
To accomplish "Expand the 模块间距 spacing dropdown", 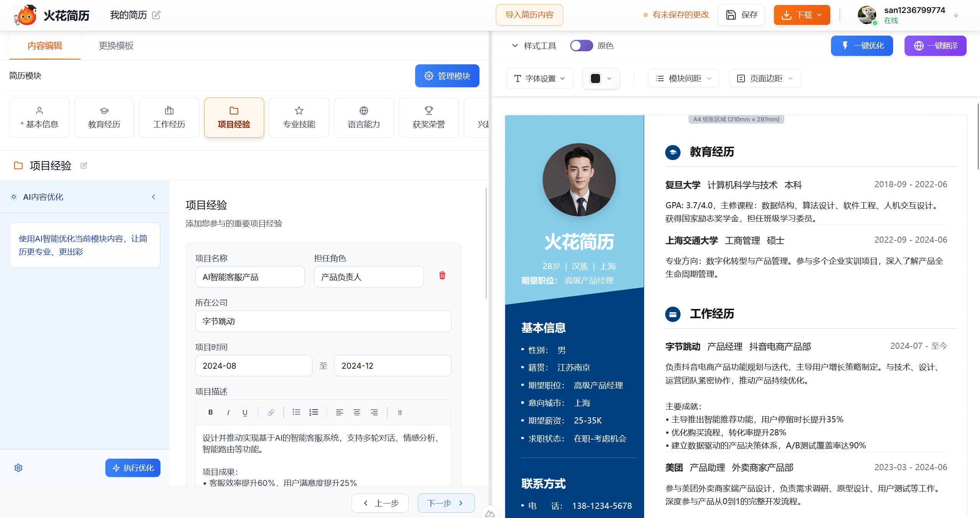I will point(683,78).
